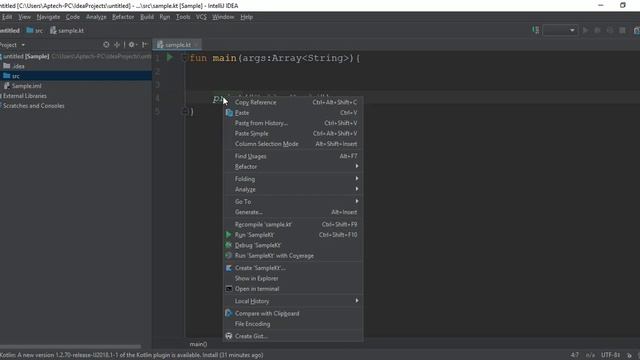The height and width of the screenshot is (360, 640).
Task: Click the GitHub icon beside Create Gist
Action: pos(229,336)
